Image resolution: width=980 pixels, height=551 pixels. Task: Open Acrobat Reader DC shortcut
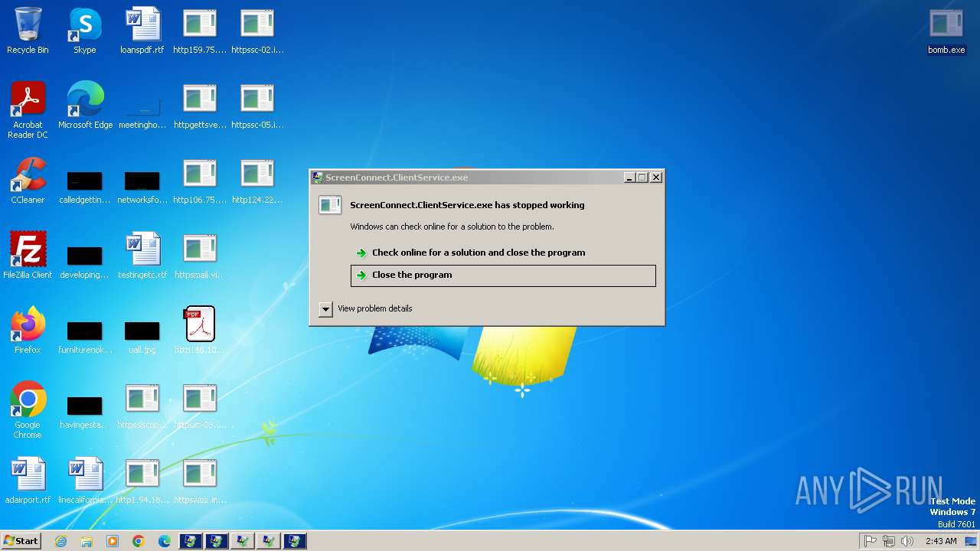click(28, 110)
